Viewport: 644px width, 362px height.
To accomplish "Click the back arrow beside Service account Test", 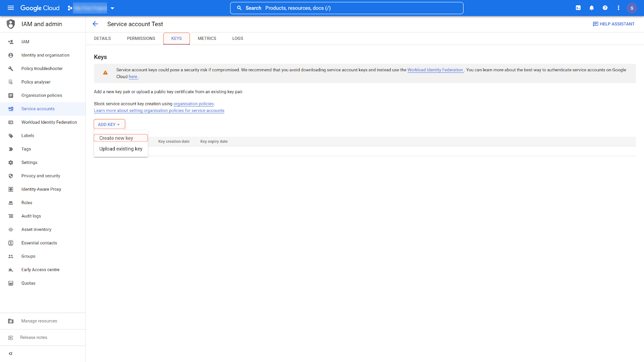I will click(95, 24).
